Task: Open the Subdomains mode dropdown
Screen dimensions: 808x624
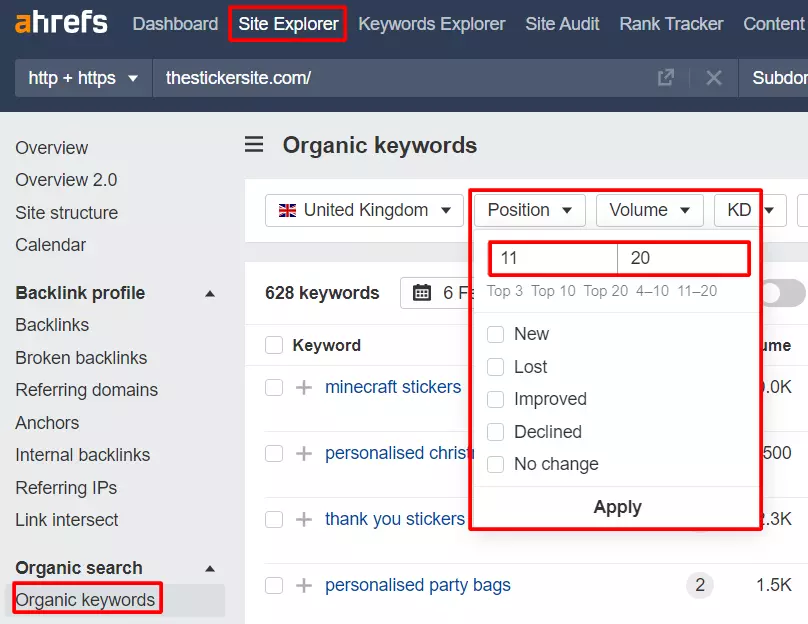Action: [x=775, y=78]
